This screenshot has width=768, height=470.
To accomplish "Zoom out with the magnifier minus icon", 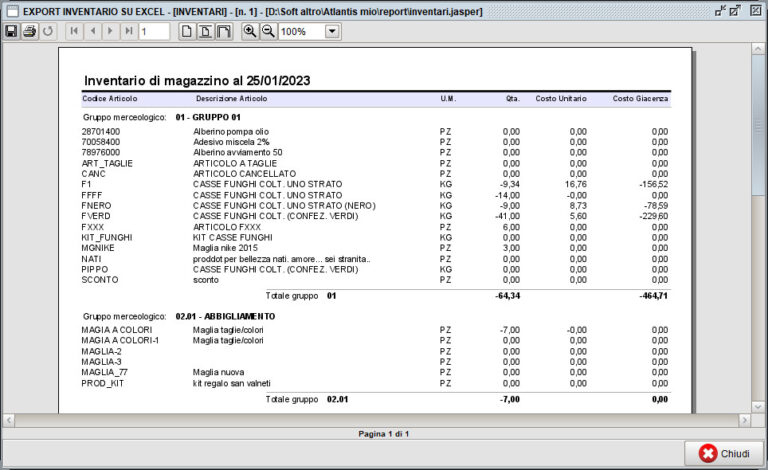I will click(268, 32).
